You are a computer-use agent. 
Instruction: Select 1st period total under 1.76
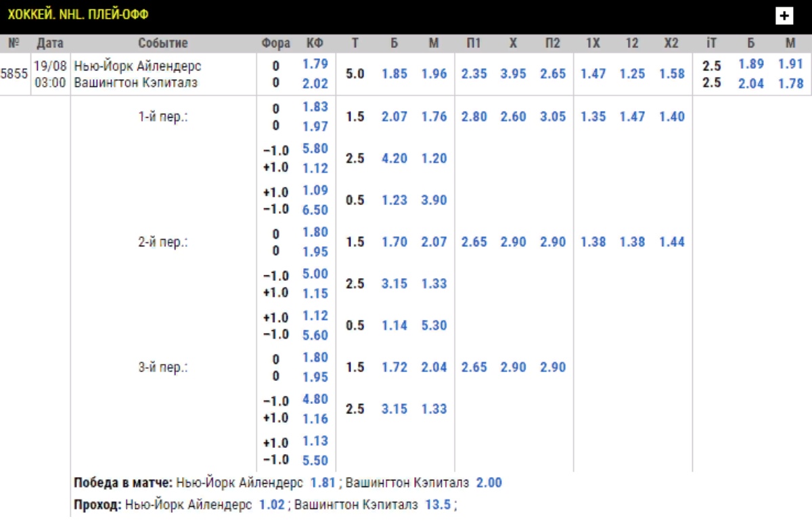coord(434,116)
